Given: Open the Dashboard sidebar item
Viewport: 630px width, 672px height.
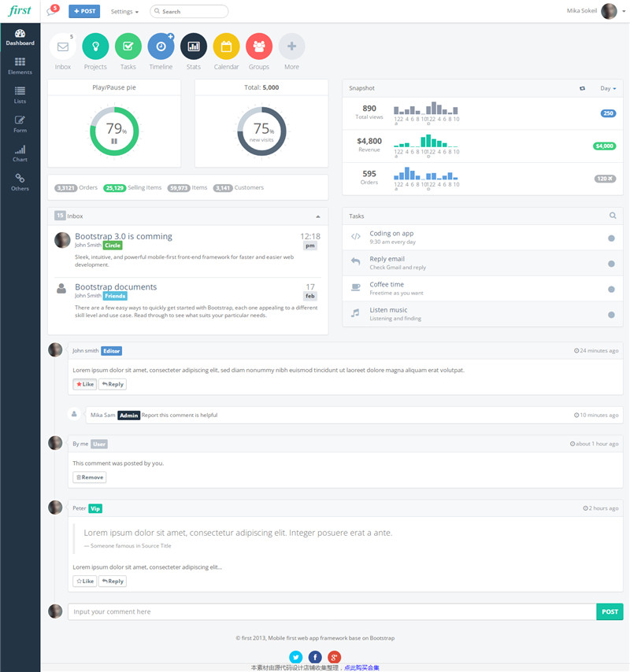Looking at the screenshot, I should [x=20, y=37].
